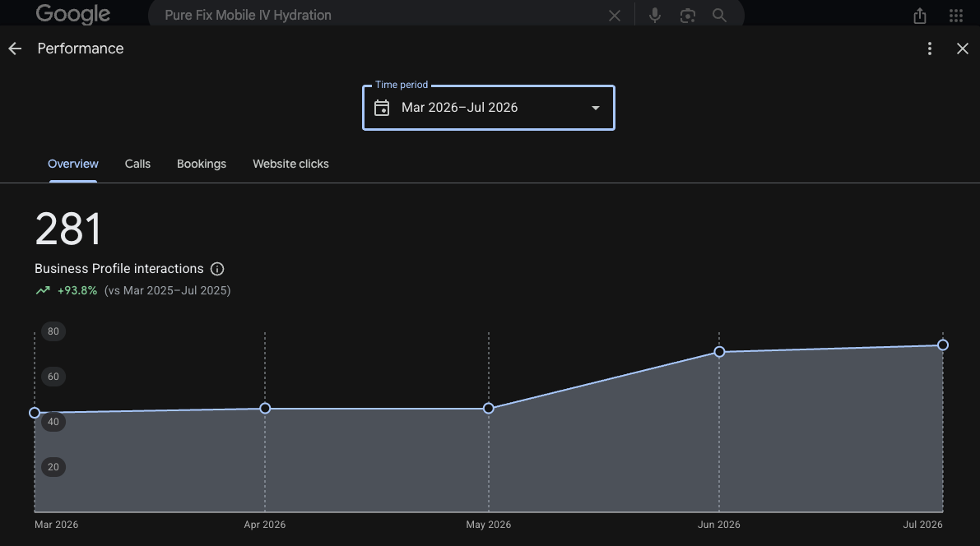Click the Mar 2026 data point
980x546 pixels.
pos(35,412)
